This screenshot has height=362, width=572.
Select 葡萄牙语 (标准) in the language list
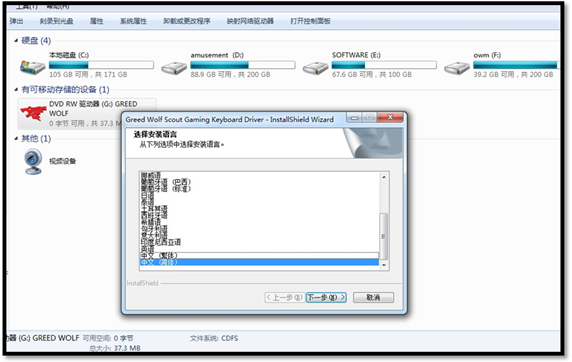(x=259, y=189)
